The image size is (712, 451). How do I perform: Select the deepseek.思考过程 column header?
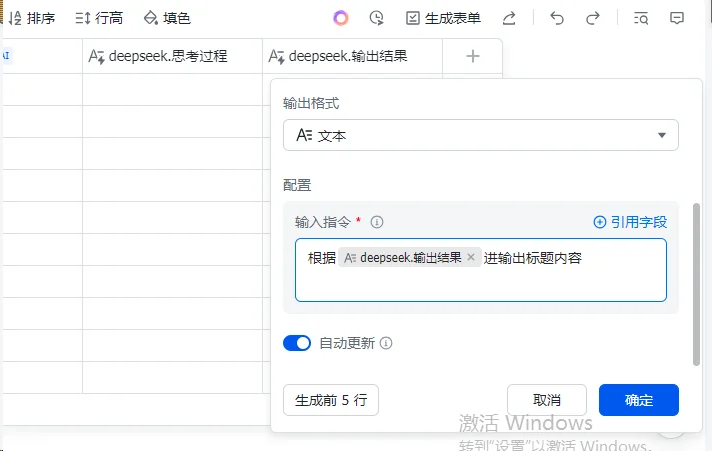click(x=173, y=56)
